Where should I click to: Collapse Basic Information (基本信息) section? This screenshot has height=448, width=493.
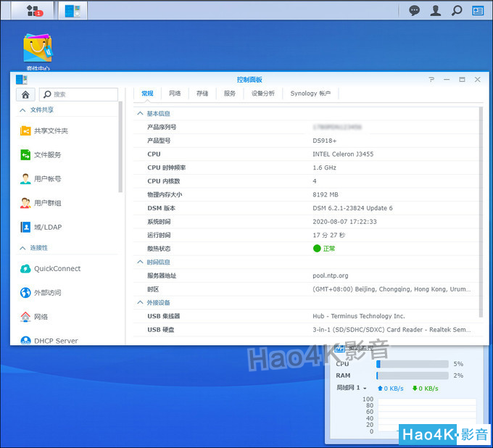(x=140, y=114)
